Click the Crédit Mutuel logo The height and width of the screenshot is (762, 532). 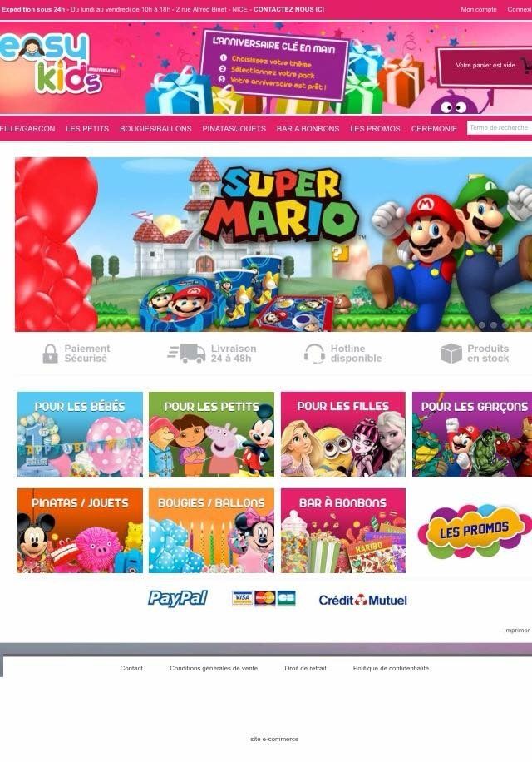point(362,600)
